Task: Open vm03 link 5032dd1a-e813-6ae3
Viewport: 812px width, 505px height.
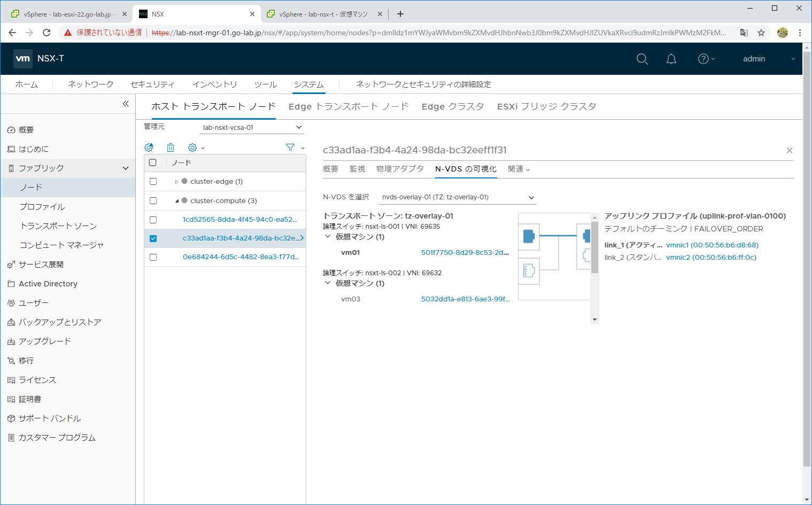Action: [465, 299]
